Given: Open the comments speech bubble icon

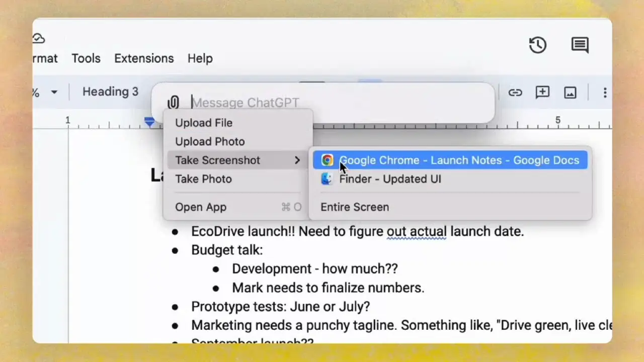Looking at the screenshot, I should (x=580, y=45).
